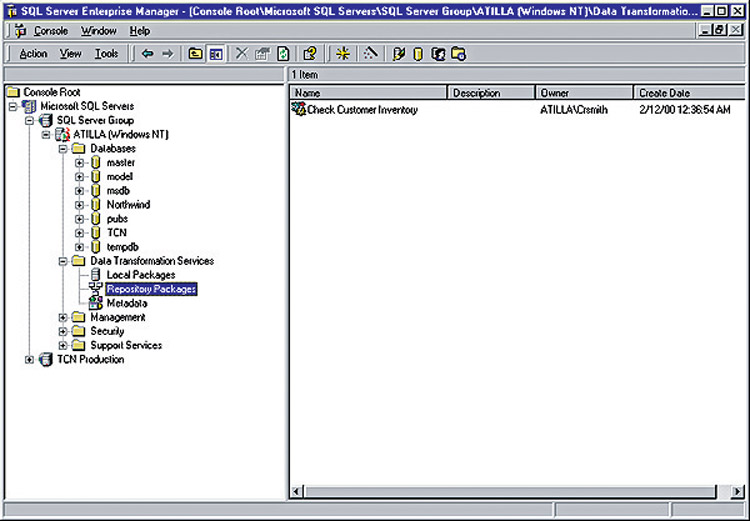Click the 2/12/00 create date cell
750x521 pixels.
click(x=684, y=110)
